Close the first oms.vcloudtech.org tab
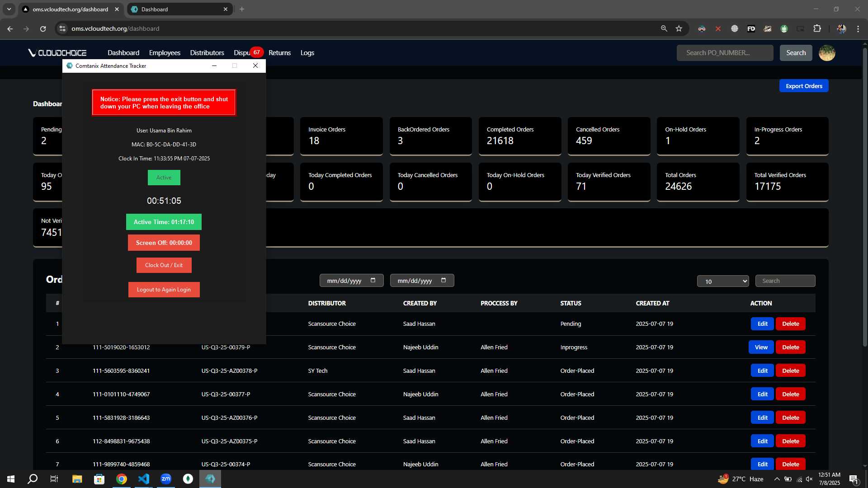868x488 pixels. tap(117, 9)
